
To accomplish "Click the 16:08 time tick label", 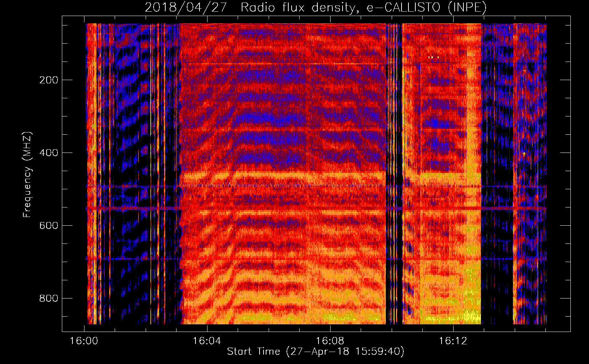I will (330, 341).
